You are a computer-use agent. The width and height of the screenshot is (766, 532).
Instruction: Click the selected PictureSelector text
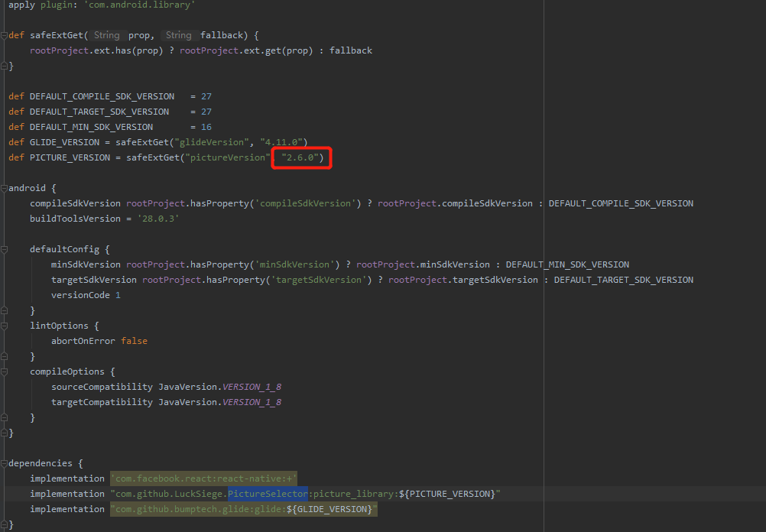tap(268, 494)
